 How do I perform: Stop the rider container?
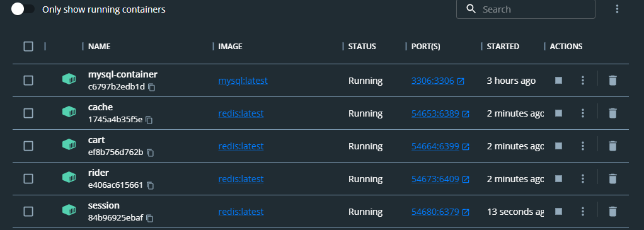pyautogui.click(x=558, y=179)
